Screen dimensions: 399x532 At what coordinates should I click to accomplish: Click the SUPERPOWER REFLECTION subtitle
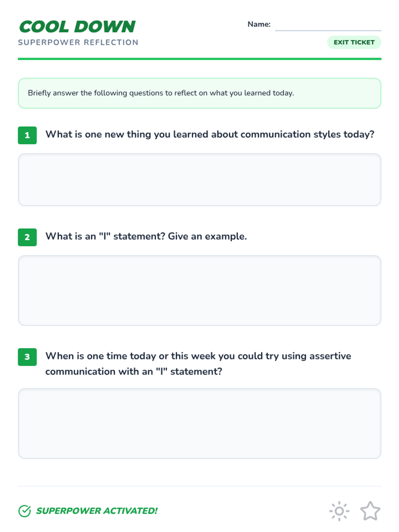point(78,43)
